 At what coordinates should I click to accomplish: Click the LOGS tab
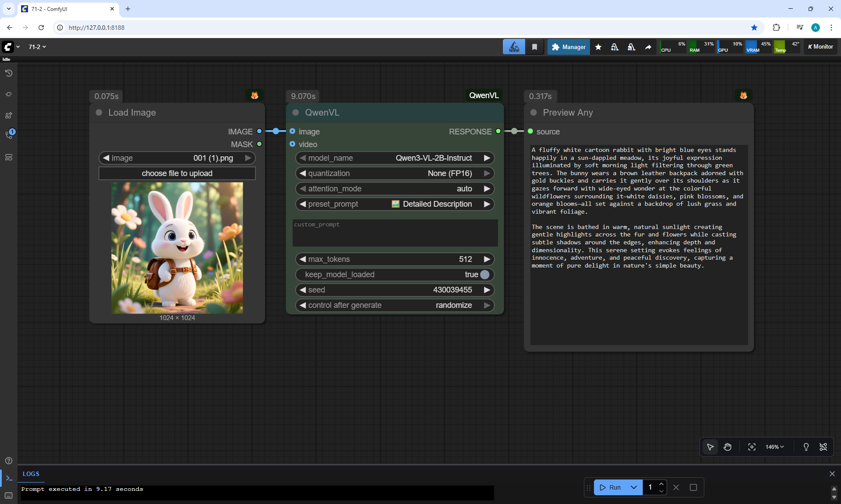(31, 474)
